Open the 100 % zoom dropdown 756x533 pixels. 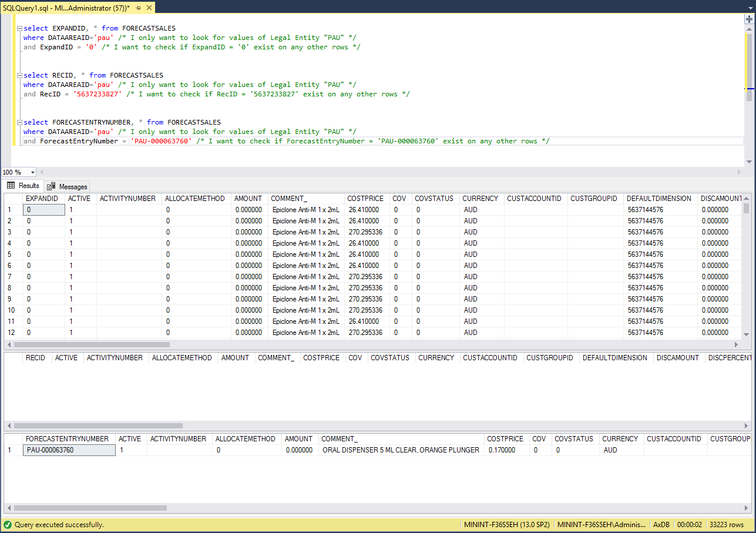32,172
